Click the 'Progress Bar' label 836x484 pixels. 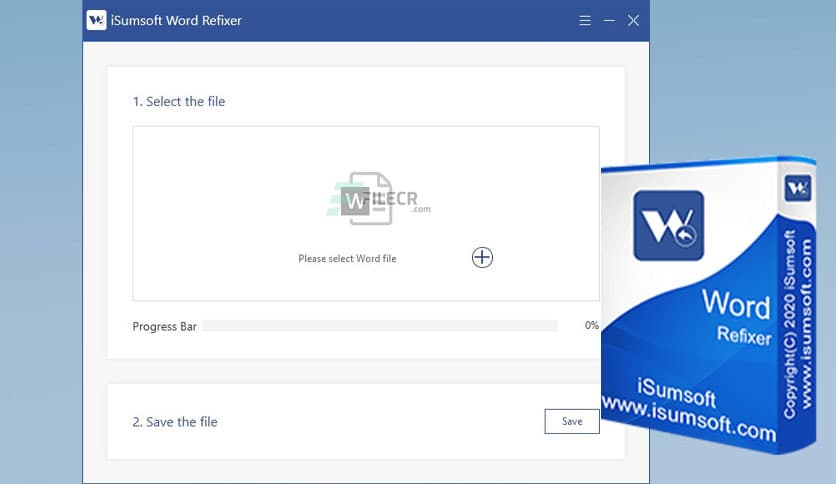point(164,326)
